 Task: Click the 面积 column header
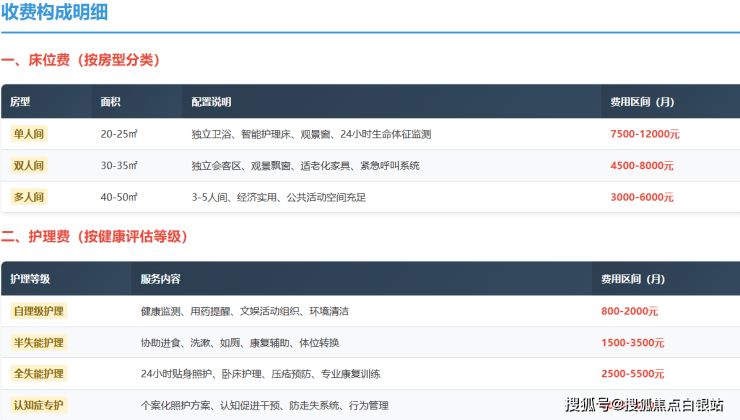110,102
